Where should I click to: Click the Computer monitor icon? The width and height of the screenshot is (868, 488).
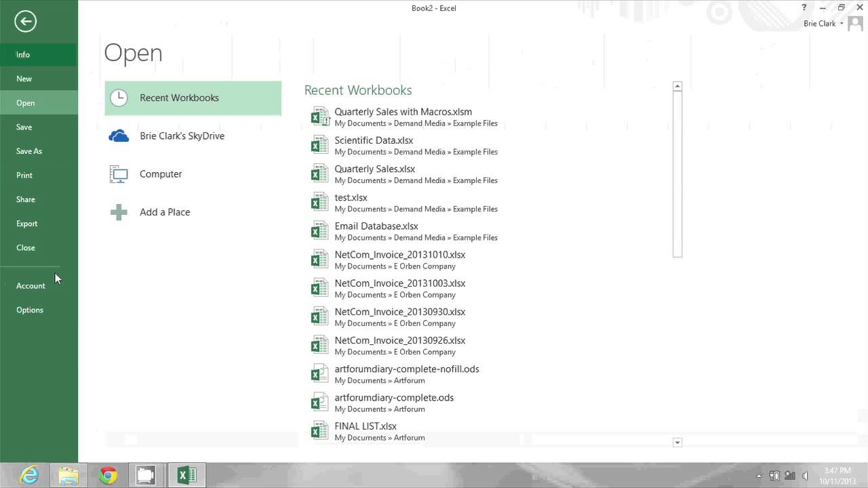coord(119,174)
